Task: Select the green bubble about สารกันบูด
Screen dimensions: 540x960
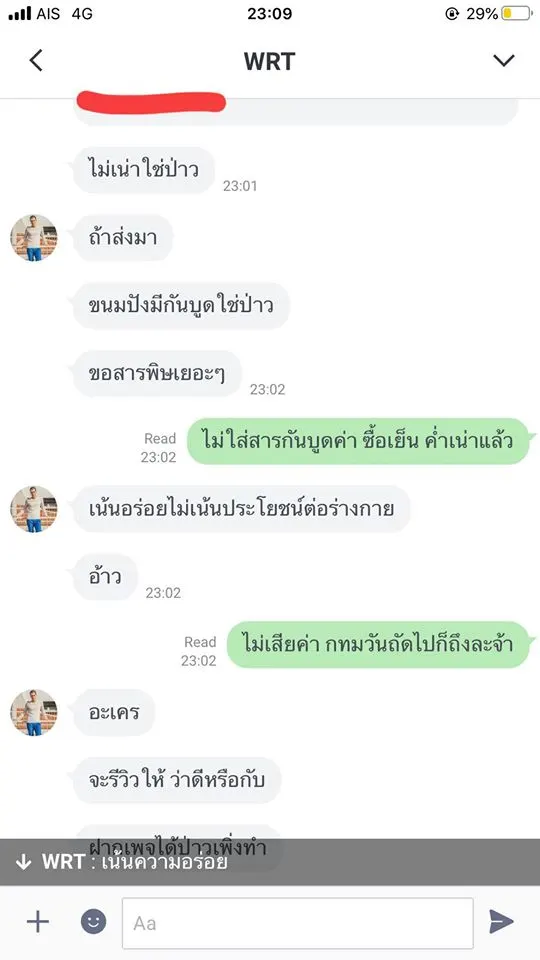Action: [x=358, y=441]
